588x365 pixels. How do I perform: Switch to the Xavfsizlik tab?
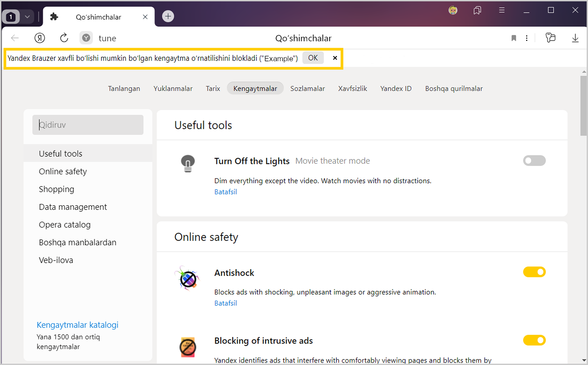[x=352, y=88]
